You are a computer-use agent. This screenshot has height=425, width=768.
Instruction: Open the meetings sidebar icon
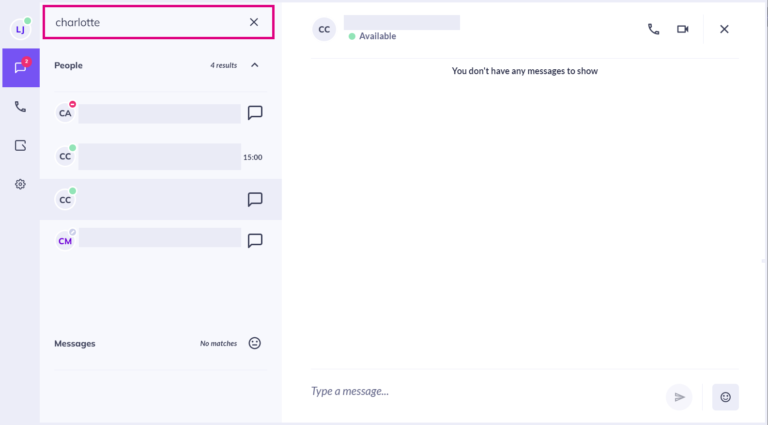coord(20,145)
